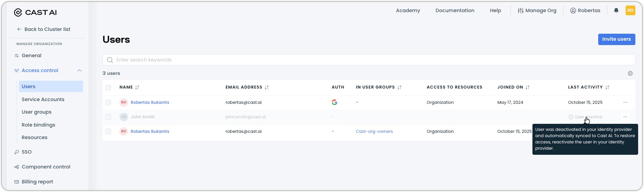This screenshot has width=644, height=192.
Task: Sort by Email Address column arrows
Action: pos(267,87)
